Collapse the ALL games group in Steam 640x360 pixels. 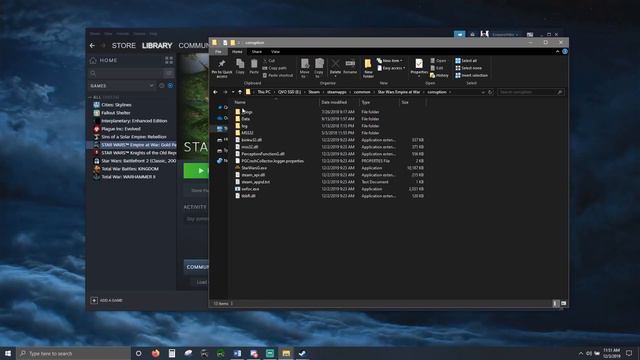[90, 97]
